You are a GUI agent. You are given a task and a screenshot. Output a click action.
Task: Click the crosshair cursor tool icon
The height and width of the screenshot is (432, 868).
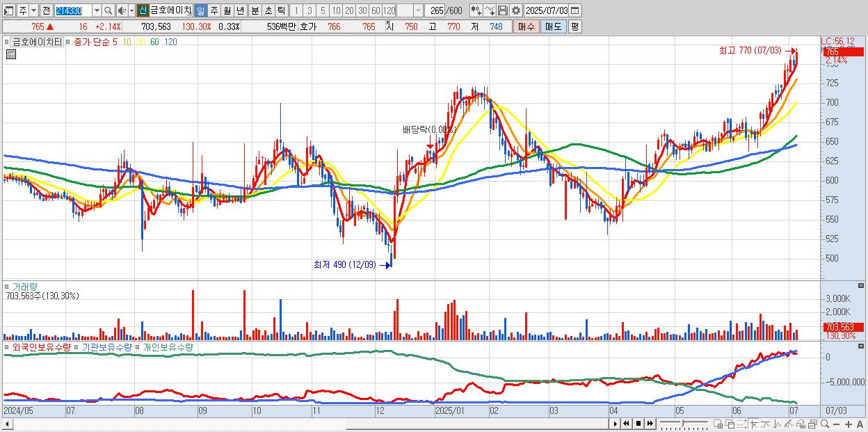click(x=754, y=424)
